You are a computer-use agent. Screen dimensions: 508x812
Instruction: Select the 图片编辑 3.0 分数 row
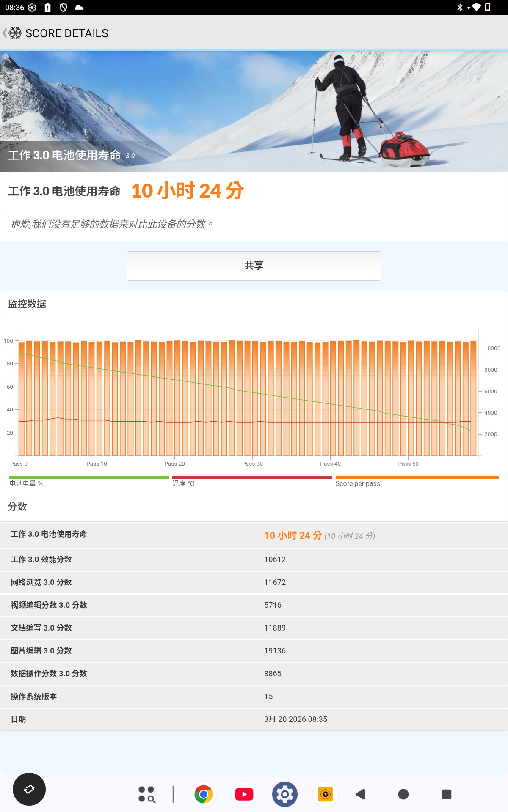tap(254, 651)
